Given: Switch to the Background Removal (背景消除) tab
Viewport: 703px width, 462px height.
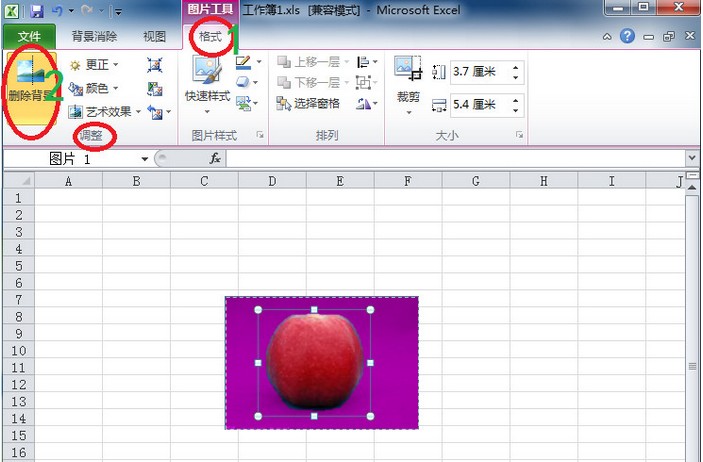Looking at the screenshot, I should tap(94, 36).
